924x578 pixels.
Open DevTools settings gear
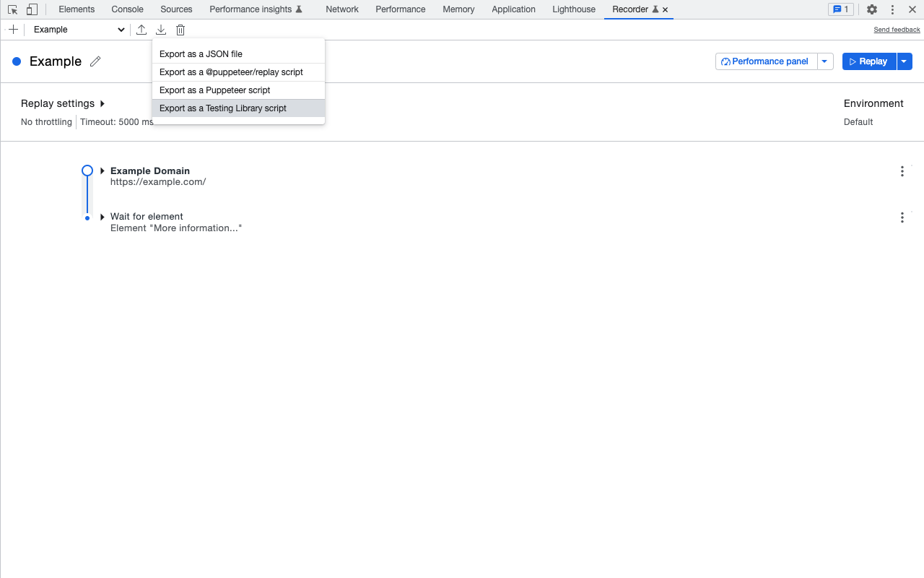pos(872,9)
